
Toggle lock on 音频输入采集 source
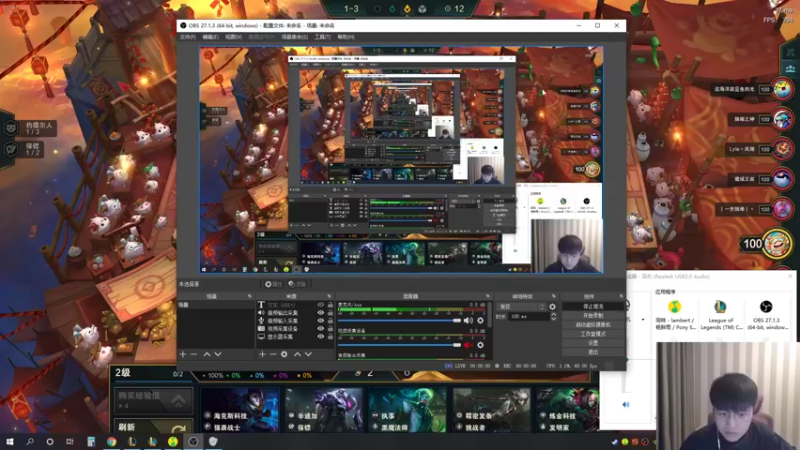coord(330,321)
